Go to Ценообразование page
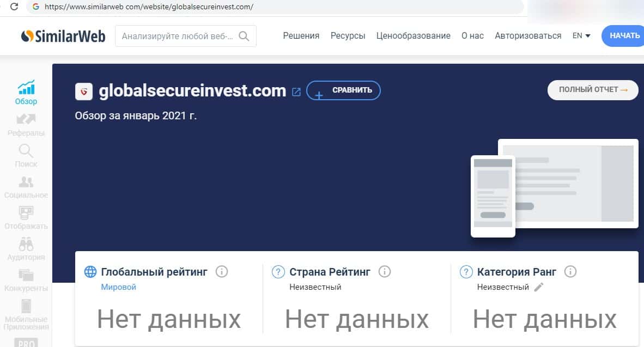This screenshot has height=347, width=644. click(413, 36)
